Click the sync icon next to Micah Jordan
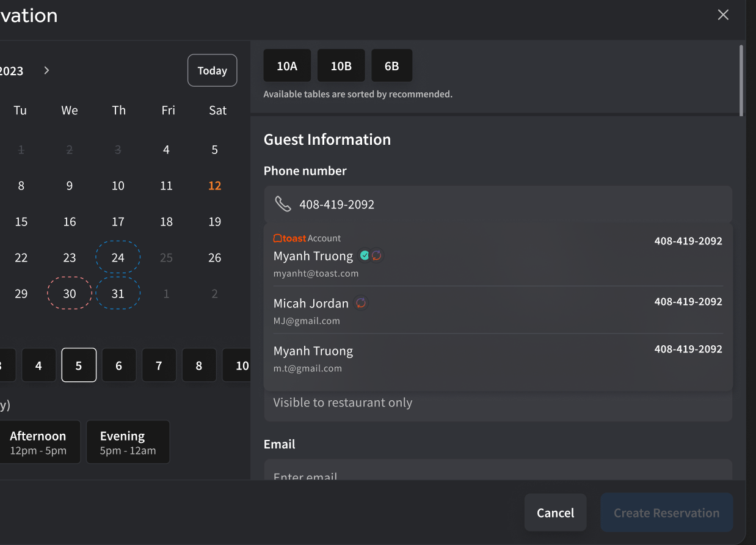756x545 pixels. point(361,303)
